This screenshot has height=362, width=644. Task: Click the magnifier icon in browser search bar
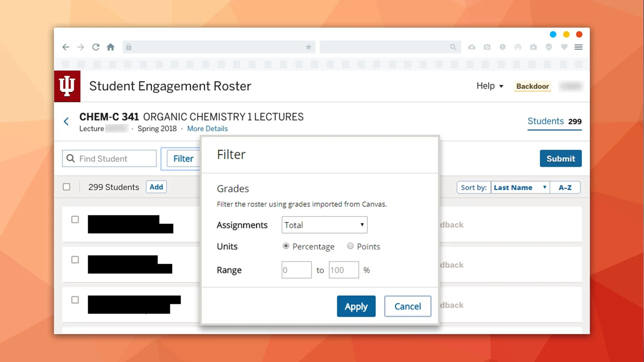click(x=453, y=47)
